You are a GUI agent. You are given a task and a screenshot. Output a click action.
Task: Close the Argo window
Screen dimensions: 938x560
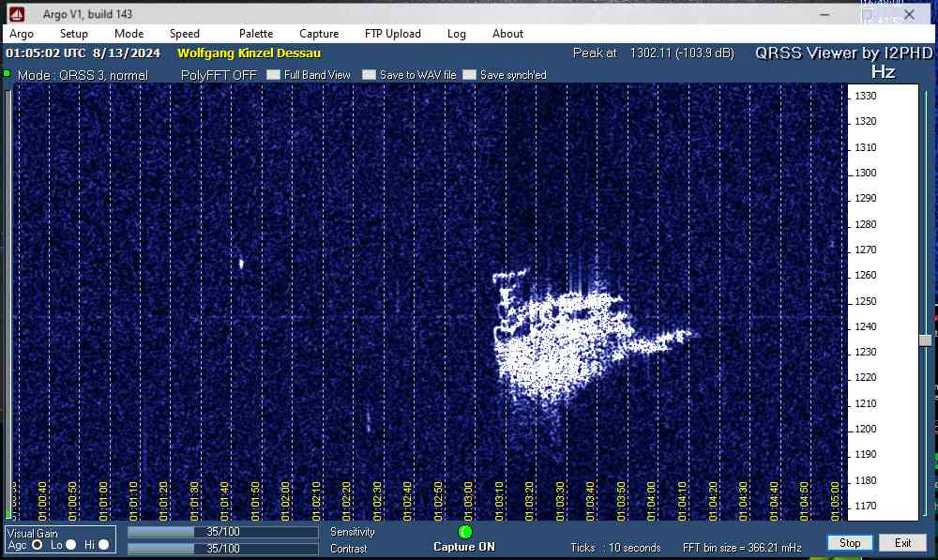pyautogui.click(x=909, y=14)
